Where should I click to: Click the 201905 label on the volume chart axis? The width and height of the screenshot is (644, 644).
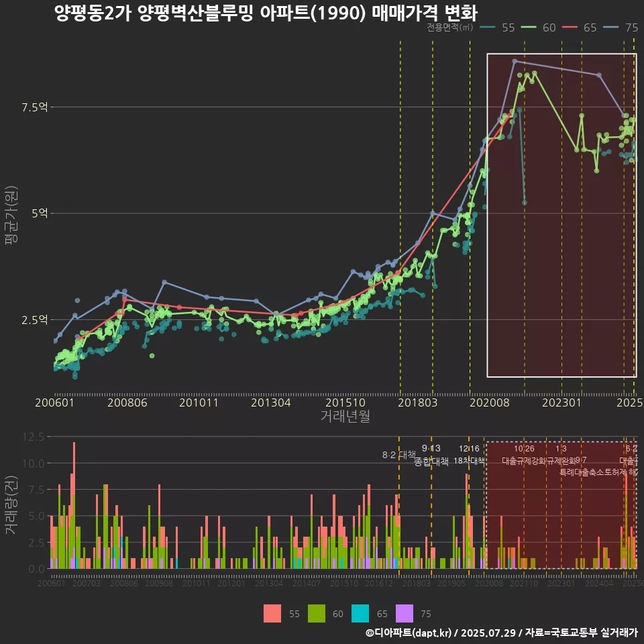click(x=451, y=583)
